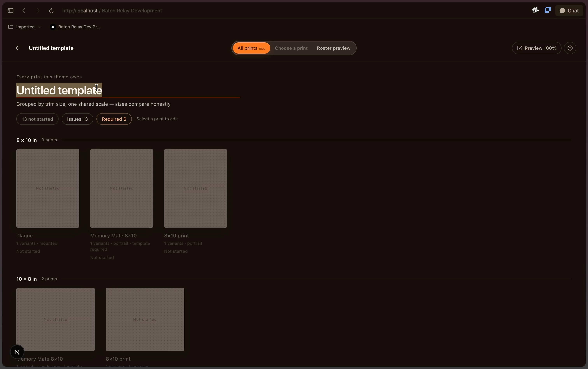The height and width of the screenshot is (369, 588).
Task: Return with the back arrow beside Untitled template
Action: 18,48
